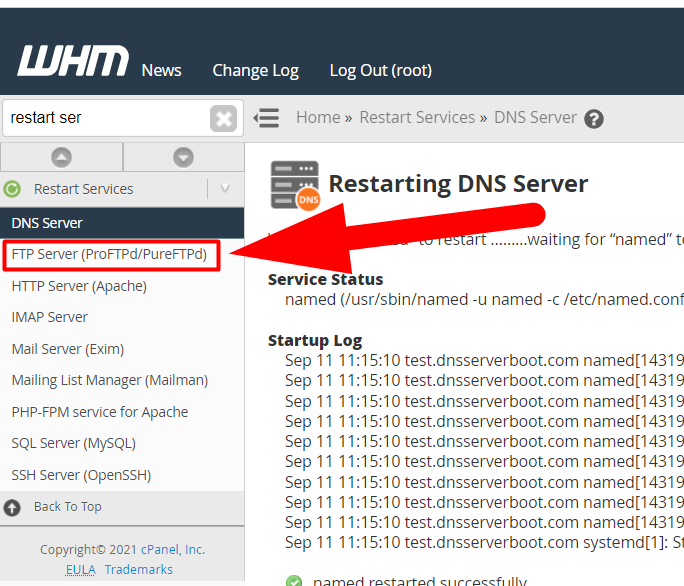Open the Trademarks link
684x586 pixels.
(x=138, y=569)
